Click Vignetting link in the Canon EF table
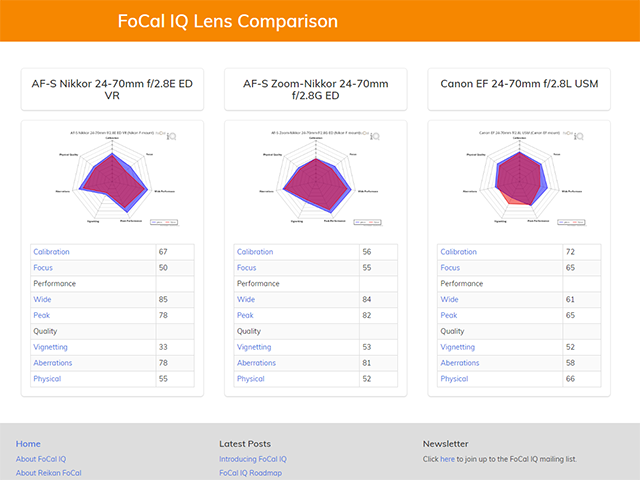The width and height of the screenshot is (640, 480). click(x=458, y=347)
